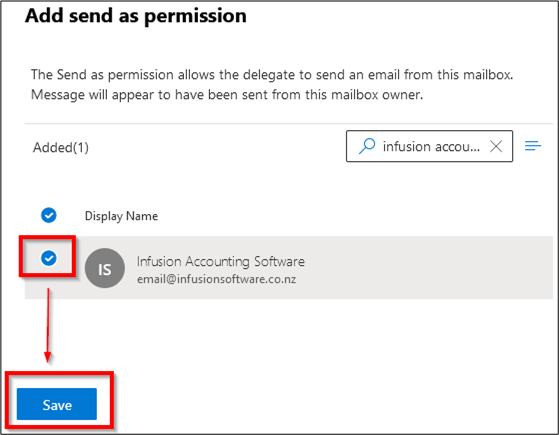This screenshot has height=435, width=559.
Task: Select the Infusion Accounting Software list row
Action: (289, 267)
